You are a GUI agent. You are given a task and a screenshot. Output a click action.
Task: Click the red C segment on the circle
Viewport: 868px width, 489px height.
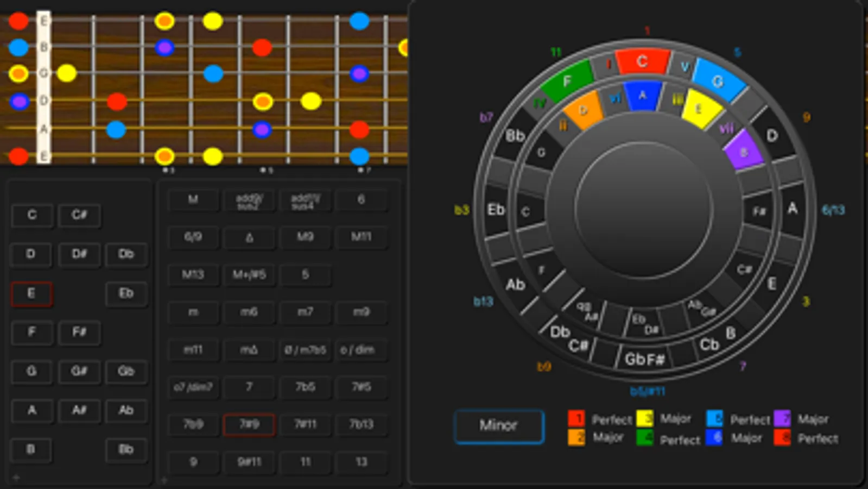point(643,61)
